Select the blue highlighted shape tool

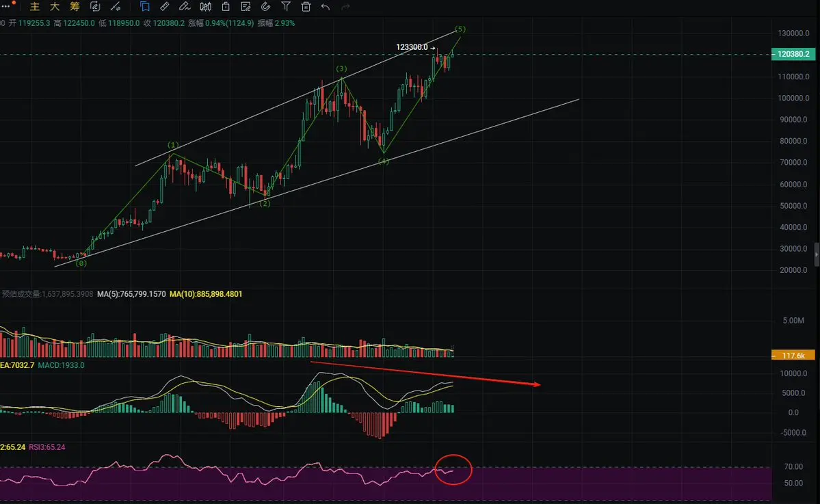point(145,7)
